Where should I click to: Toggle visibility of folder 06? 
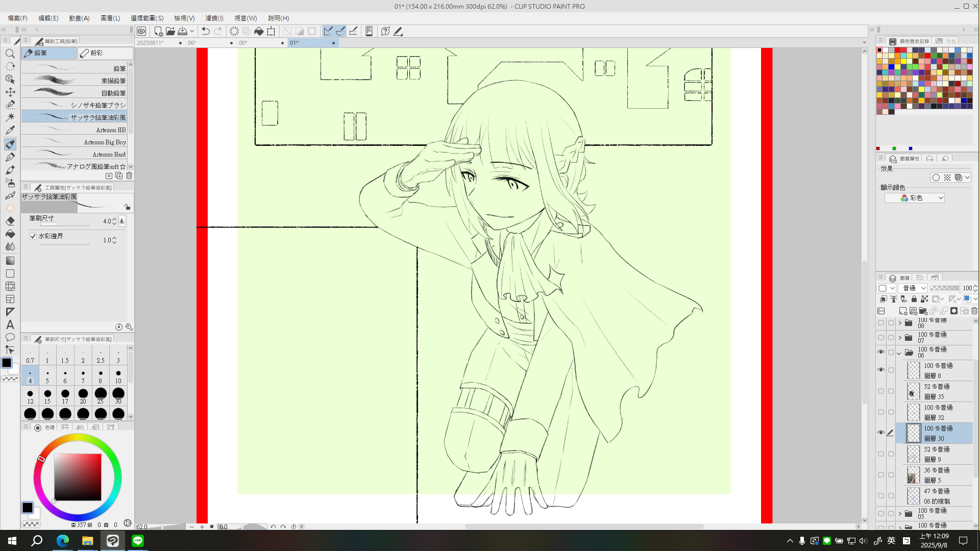pyautogui.click(x=881, y=352)
